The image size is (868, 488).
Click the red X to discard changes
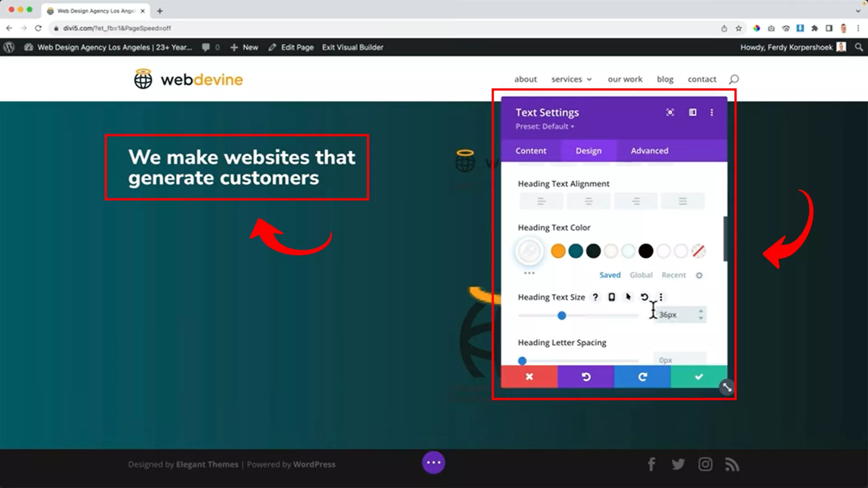[529, 376]
